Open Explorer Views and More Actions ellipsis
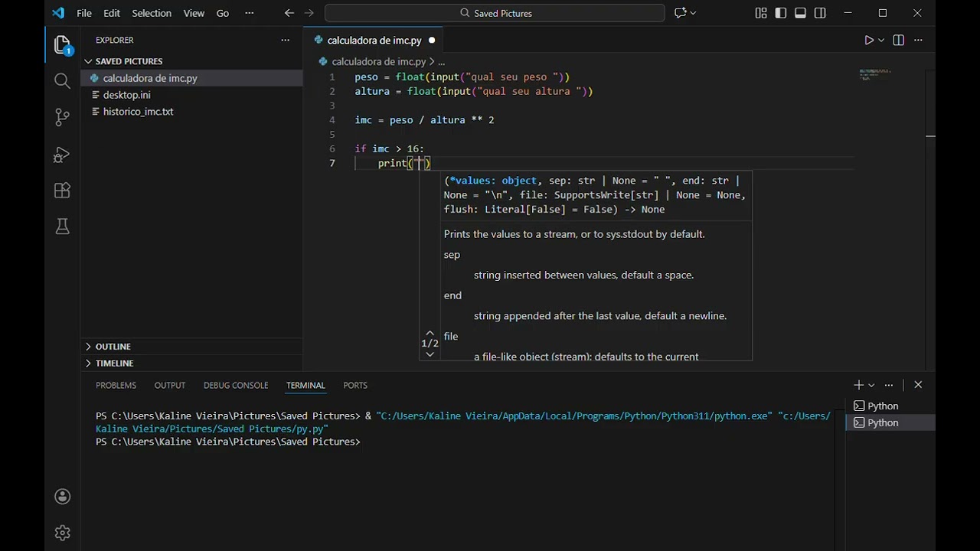Screen dimensions: 980x551 click(x=286, y=40)
